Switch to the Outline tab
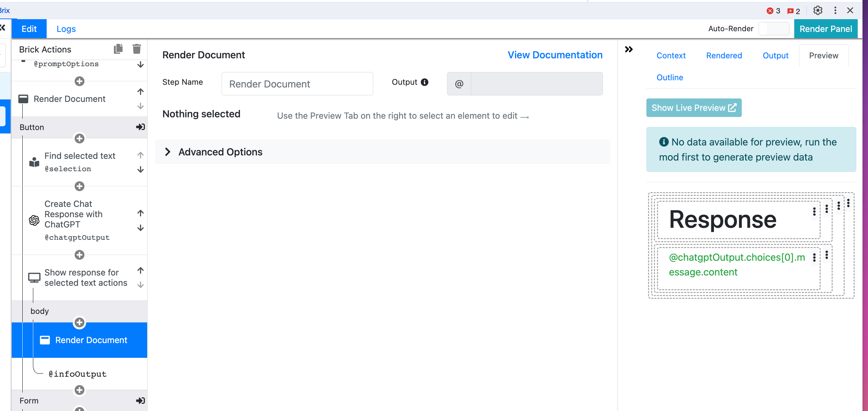868x411 pixels. tap(670, 78)
